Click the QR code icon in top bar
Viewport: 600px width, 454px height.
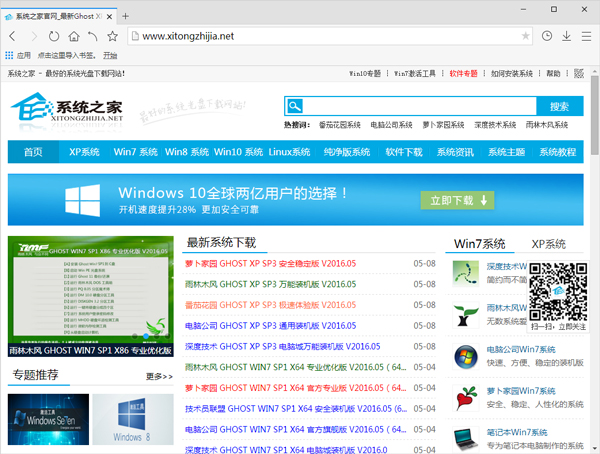(579, 73)
